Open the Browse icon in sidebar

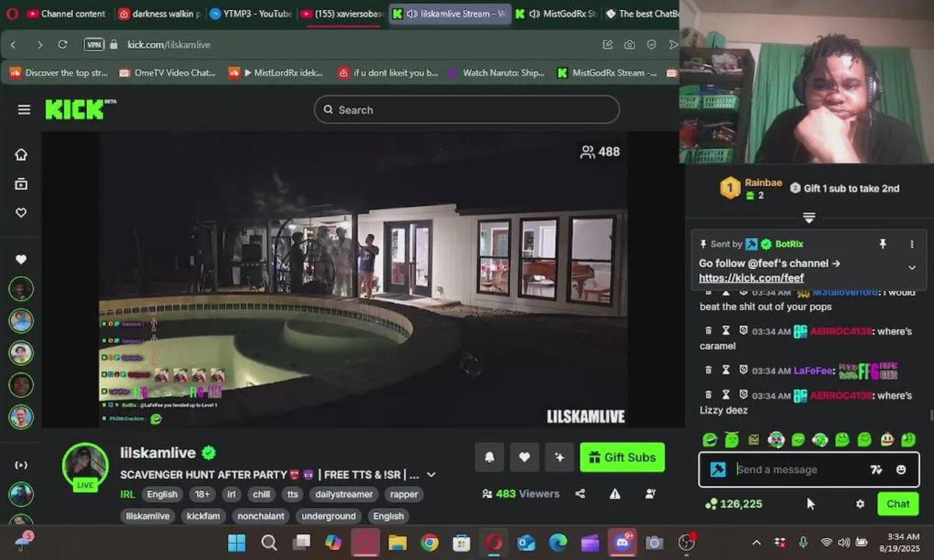[21, 184]
